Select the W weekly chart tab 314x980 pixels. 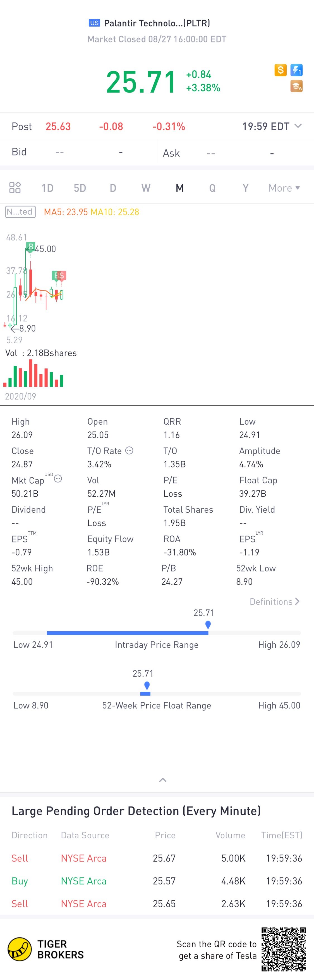coord(146,188)
